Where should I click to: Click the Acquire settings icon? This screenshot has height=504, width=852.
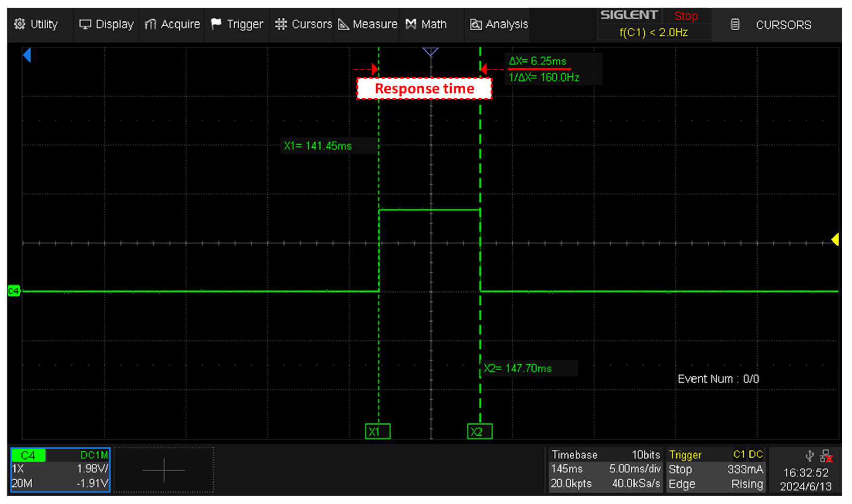pos(151,24)
